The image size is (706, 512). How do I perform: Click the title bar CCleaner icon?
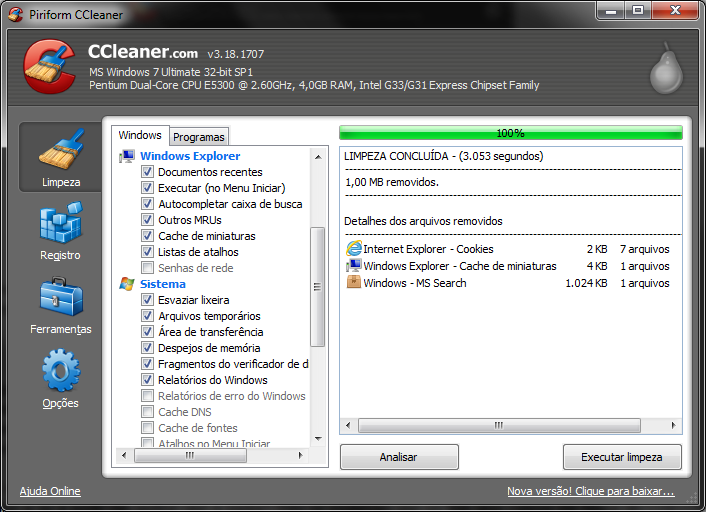point(16,14)
